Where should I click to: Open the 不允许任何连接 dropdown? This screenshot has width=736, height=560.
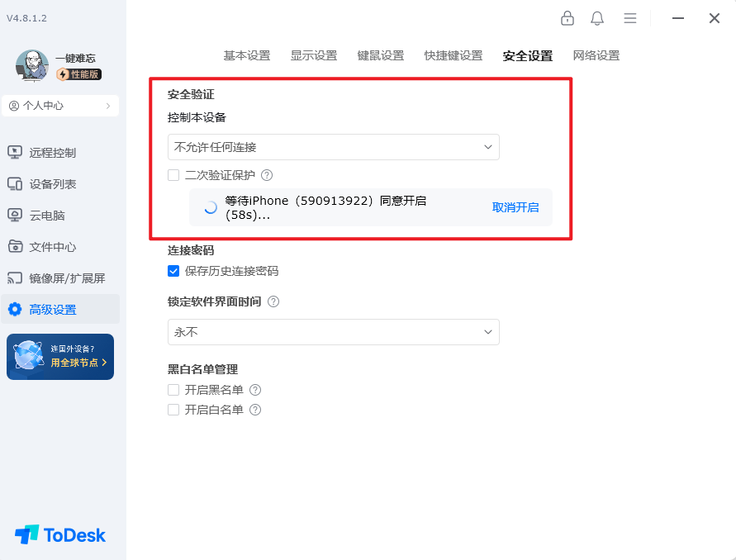[333, 147]
